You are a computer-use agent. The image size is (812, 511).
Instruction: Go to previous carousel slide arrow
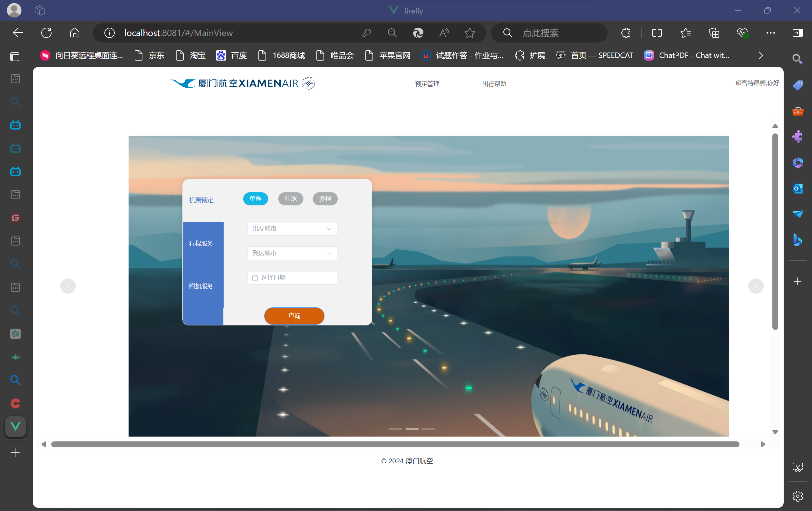pos(68,286)
